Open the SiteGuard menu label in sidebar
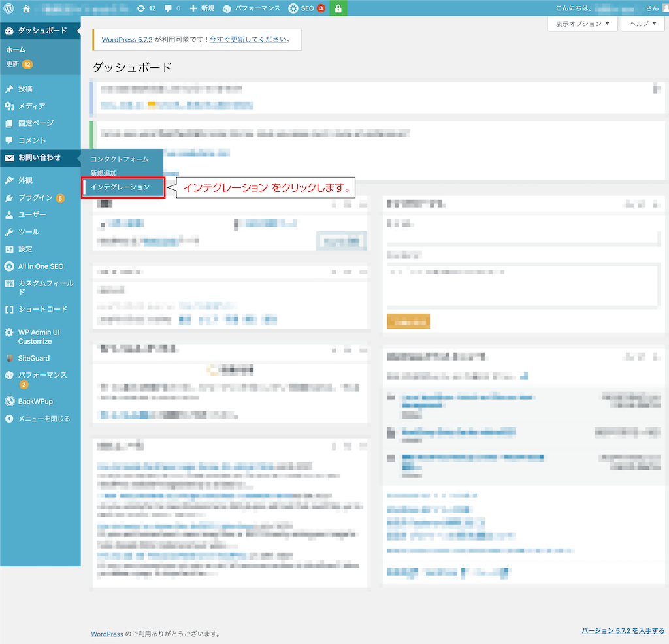 (x=34, y=359)
